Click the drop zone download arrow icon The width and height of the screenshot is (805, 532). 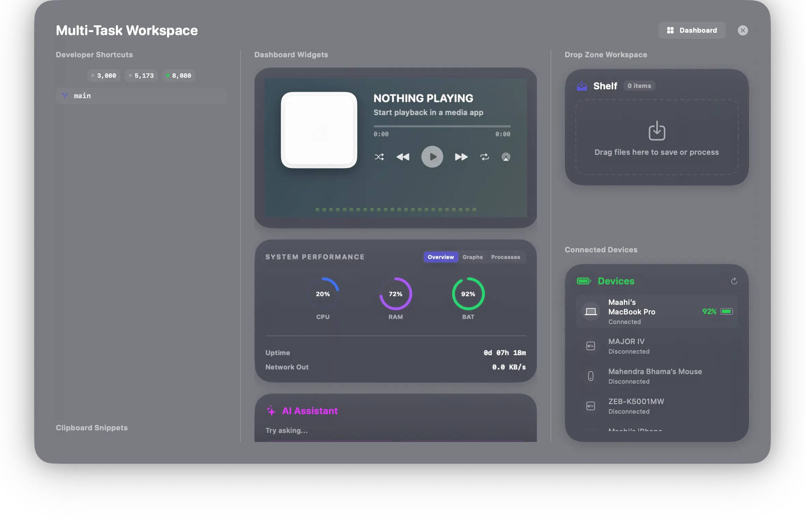pyautogui.click(x=657, y=131)
